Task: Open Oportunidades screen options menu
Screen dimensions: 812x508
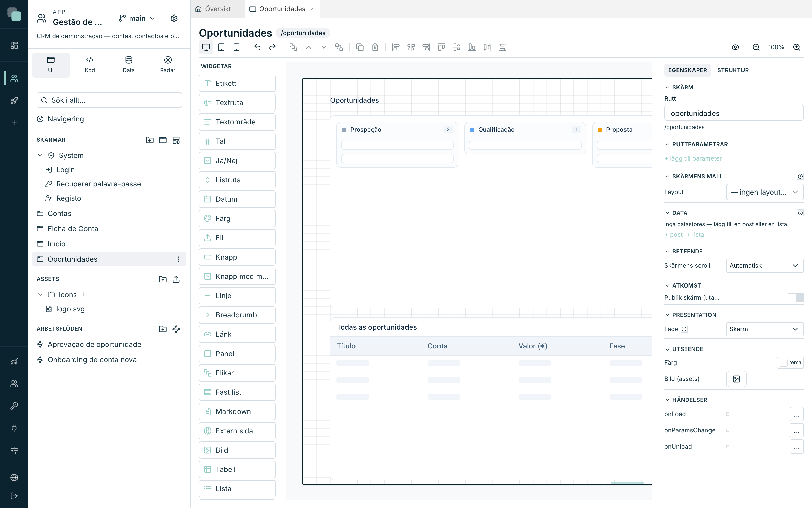Action: click(178, 259)
